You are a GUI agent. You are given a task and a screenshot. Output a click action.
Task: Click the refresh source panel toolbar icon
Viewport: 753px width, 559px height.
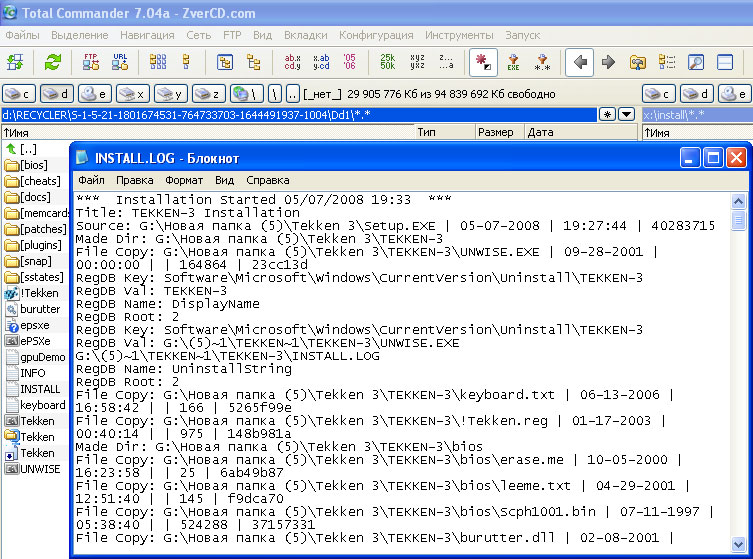[x=53, y=62]
